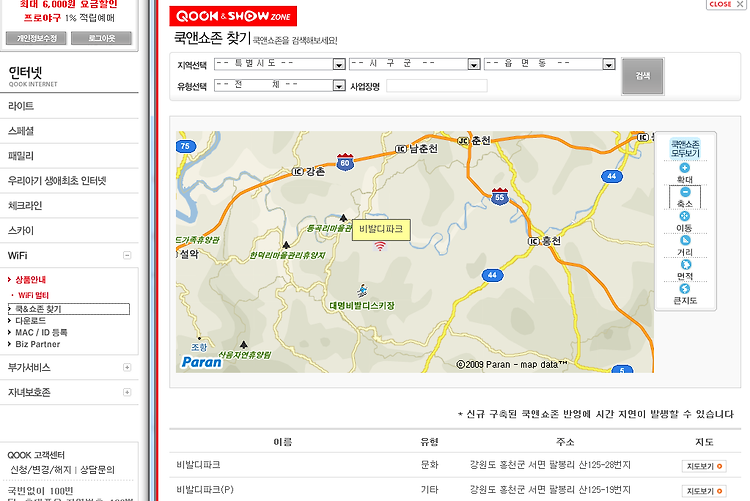Click the route 55 highway shield
The width and height of the screenshot is (750, 501).
(500, 196)
